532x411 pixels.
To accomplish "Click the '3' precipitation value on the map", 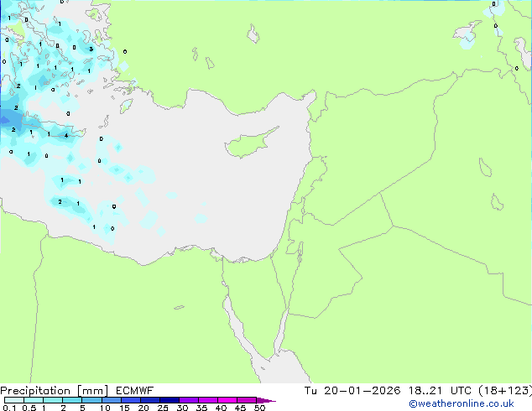I will [91, 49].
